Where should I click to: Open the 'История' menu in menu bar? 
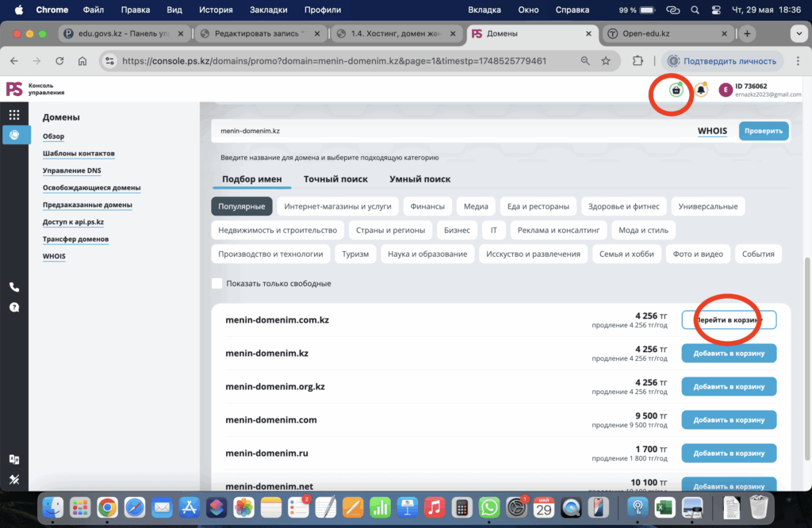[216, 10]
